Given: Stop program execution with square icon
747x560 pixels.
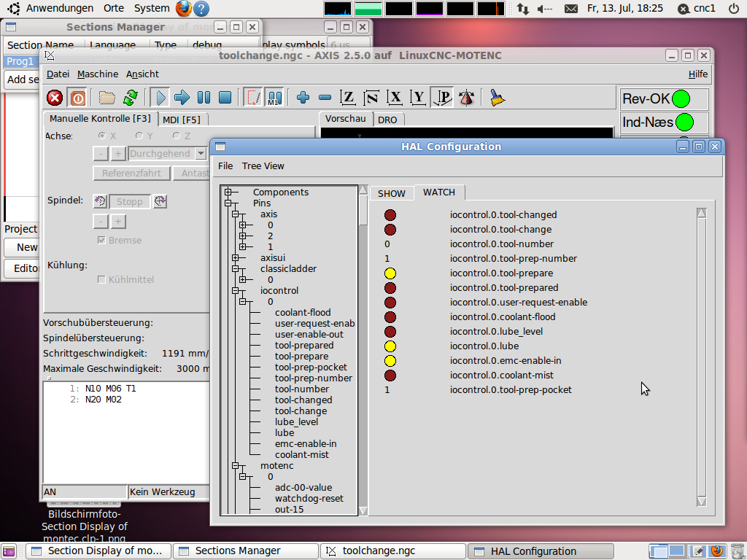Looking at the screenshot, I should pyautogui.click(x=225, y=98).
